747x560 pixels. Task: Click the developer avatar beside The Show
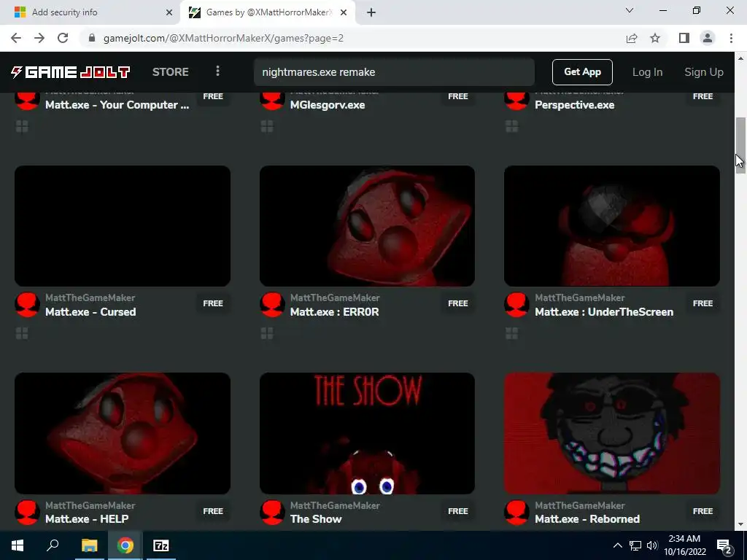272,513
